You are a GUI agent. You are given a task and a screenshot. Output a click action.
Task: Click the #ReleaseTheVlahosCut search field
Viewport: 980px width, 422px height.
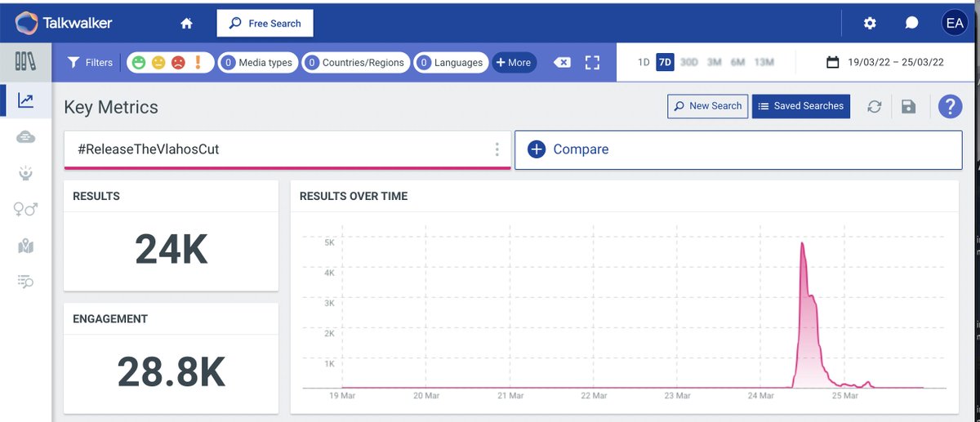pos(287,149)
